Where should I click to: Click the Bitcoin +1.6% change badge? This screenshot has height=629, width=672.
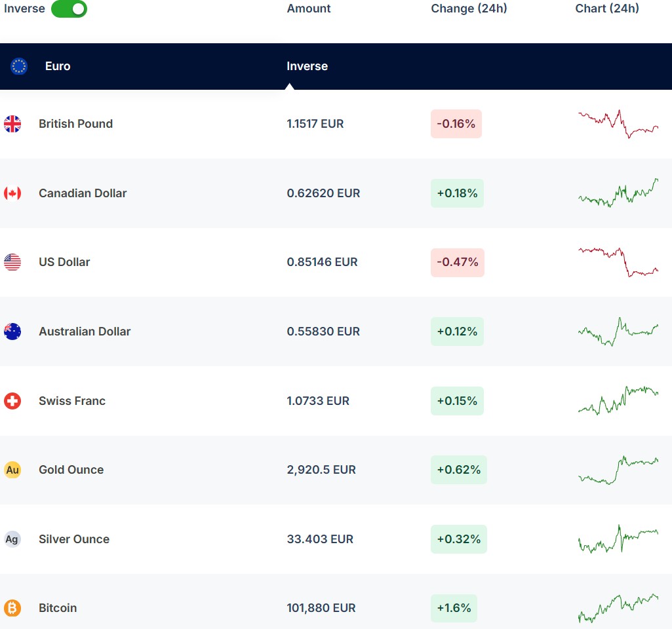point(454,608)
